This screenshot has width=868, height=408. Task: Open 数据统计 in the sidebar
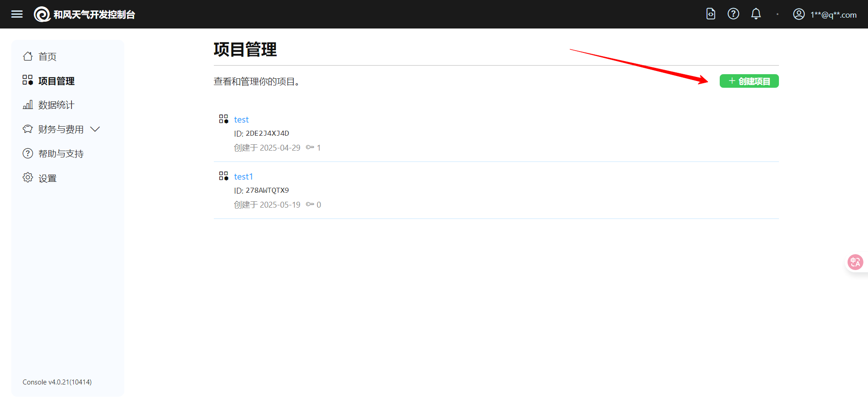(56, 105)
